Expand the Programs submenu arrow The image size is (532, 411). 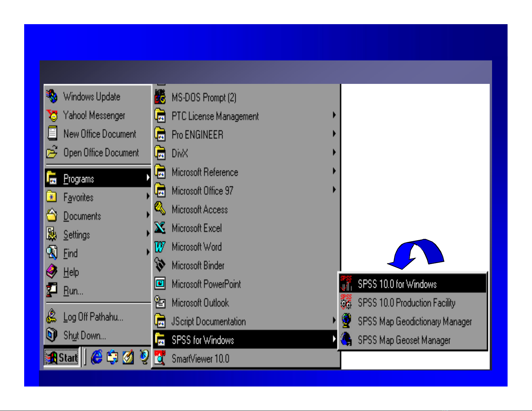coord(148,178)
